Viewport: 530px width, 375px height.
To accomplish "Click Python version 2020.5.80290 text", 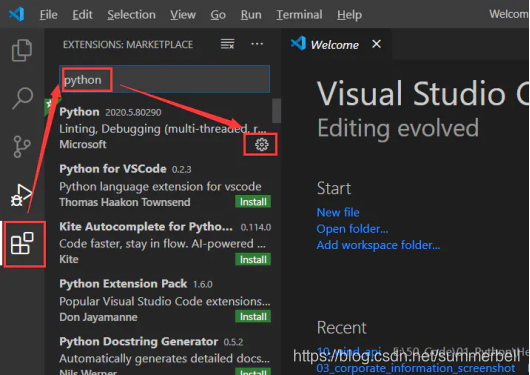I will (133, 112).
